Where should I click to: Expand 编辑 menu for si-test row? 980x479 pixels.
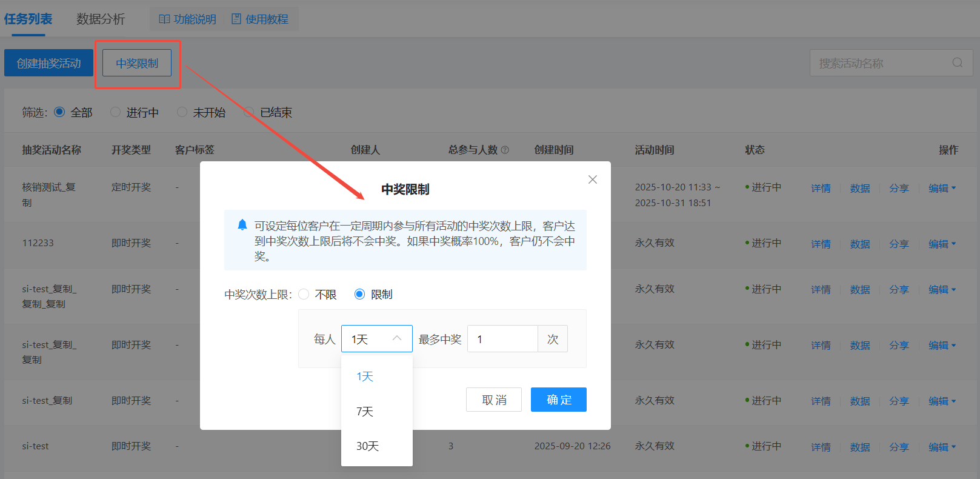point(942,447)
